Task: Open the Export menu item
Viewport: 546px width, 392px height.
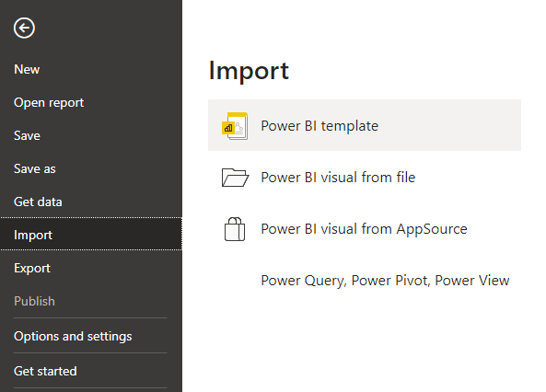Action: point(32,269)
